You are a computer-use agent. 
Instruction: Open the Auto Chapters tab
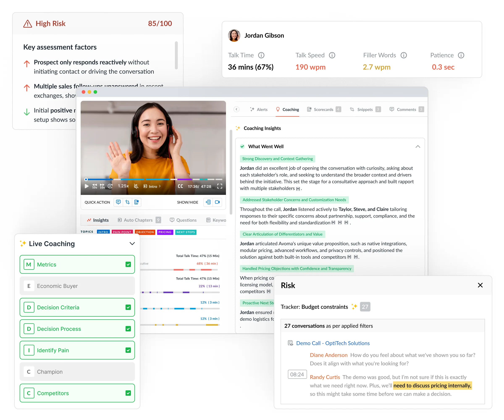(x=138, y=220)
